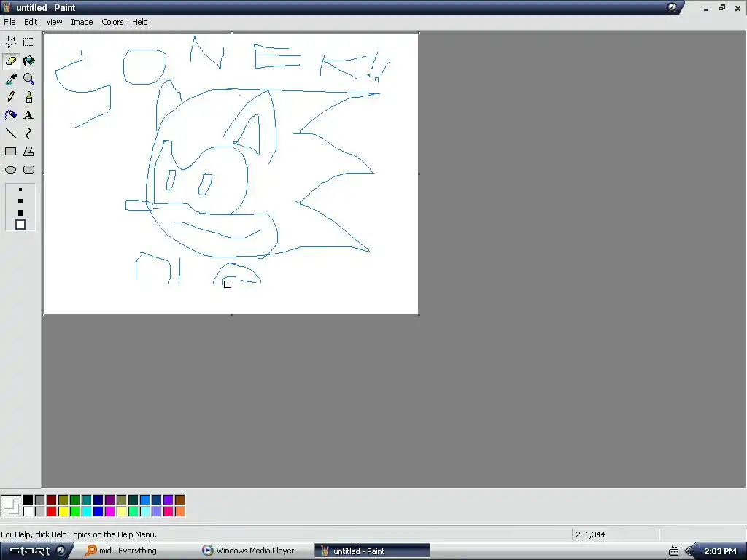Click the round badge icon on the title bar
This screenshot has width=747, height=560.
click(x=672, y=7)
